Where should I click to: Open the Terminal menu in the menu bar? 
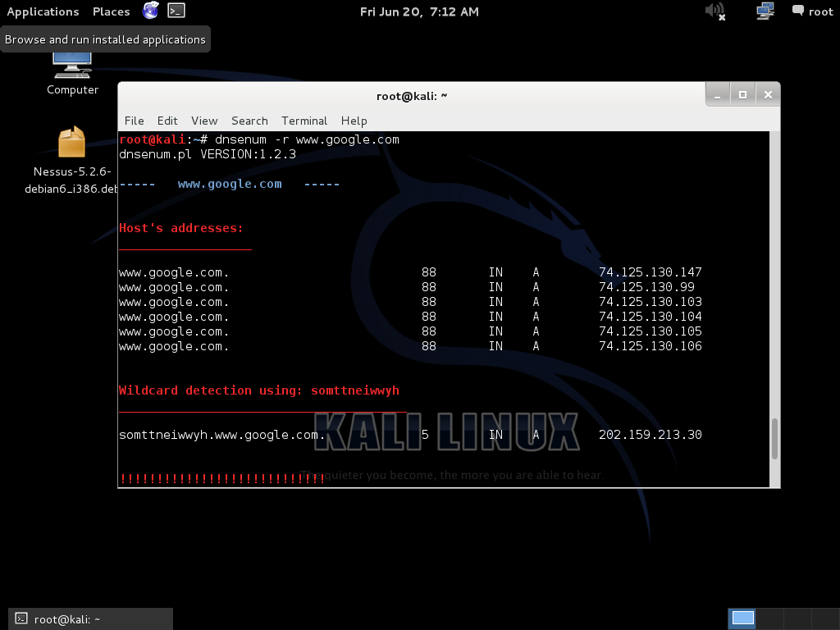click(304, 121)
